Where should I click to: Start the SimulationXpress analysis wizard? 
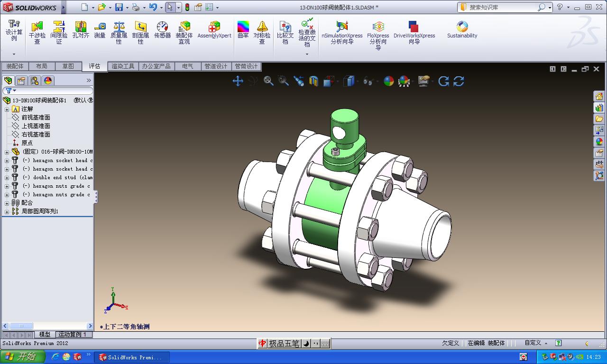pos(342,32)
